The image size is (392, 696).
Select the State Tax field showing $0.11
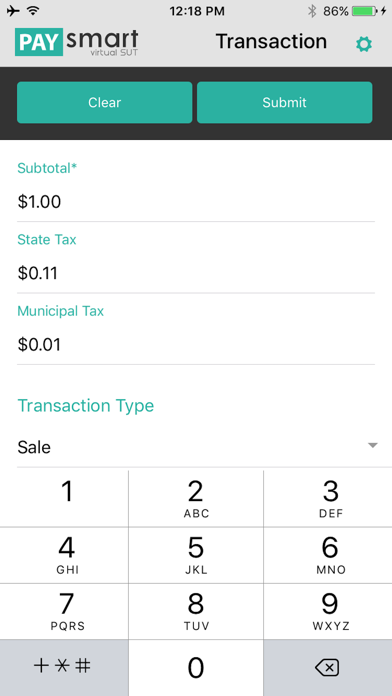pyautogui.click(x=196, y=273)
